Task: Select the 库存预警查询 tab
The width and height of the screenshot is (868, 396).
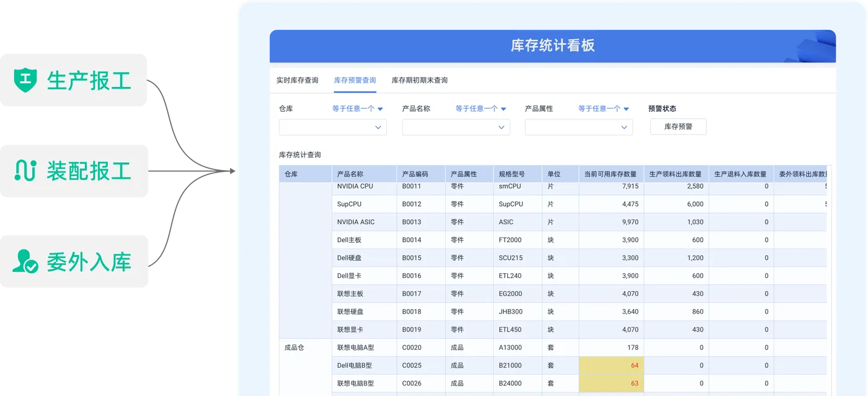Action: click(x=355, y=80)
